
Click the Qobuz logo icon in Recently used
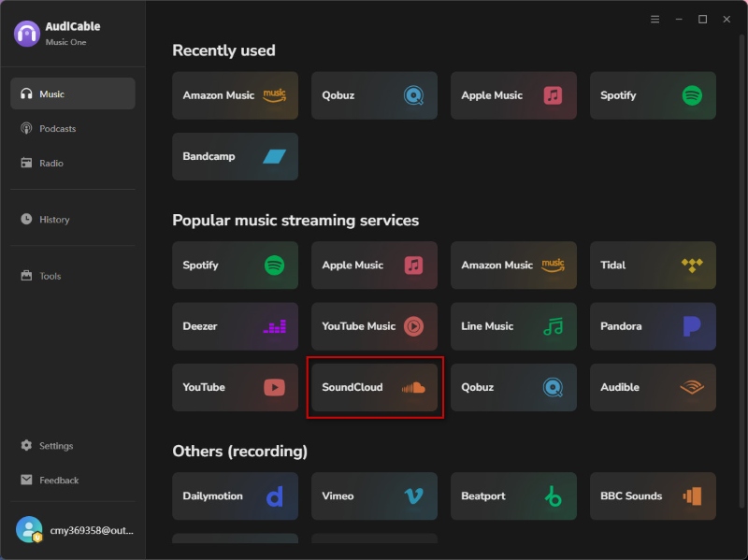coord(413,95)
